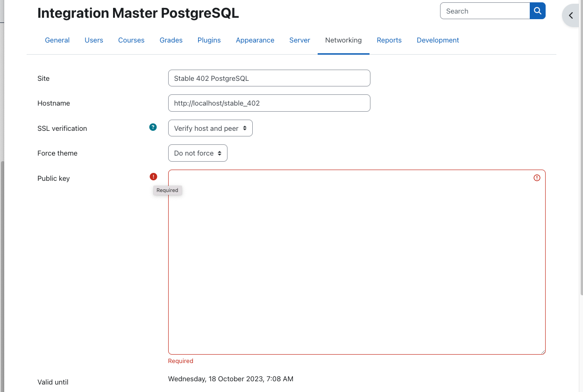
Task: Click the SSL verification label
Action: (x=62, y=128)
